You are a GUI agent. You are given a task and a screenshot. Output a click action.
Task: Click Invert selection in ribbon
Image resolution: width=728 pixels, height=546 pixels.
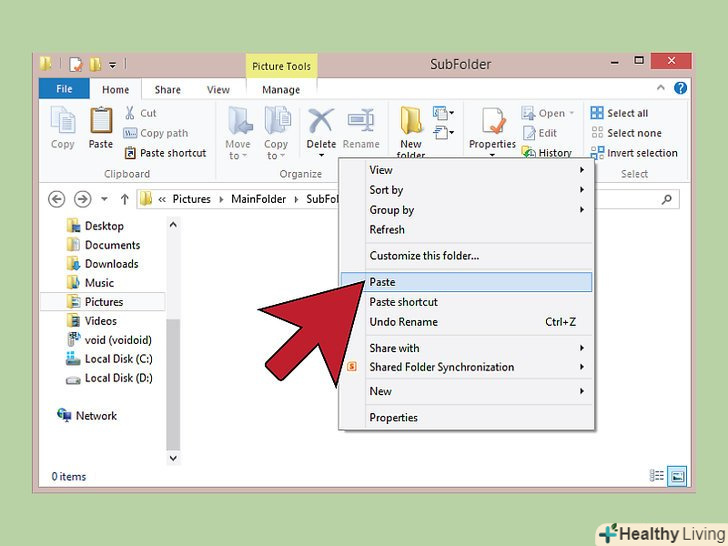click(634, 153)
